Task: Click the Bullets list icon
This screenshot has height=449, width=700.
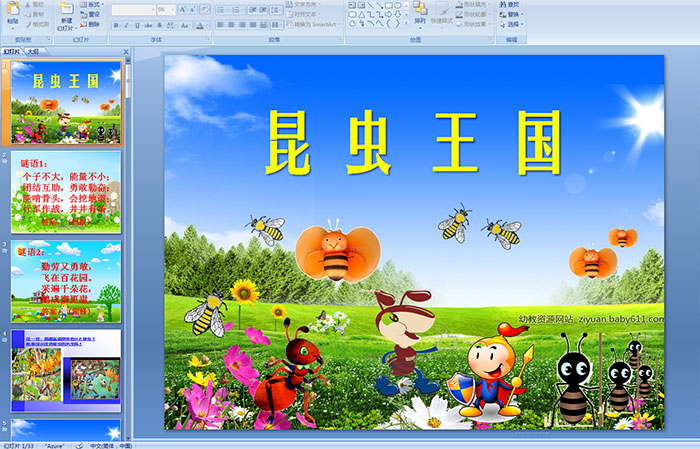Action: pyautogui.click(x=223, y=10)
